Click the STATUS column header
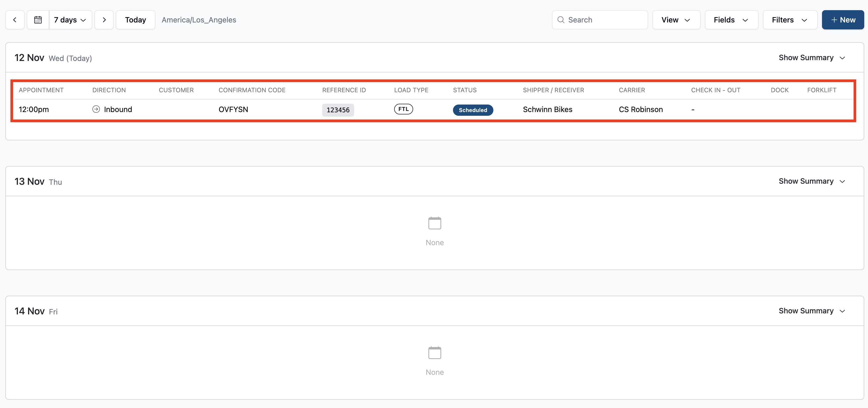 (x=465, y=90)
